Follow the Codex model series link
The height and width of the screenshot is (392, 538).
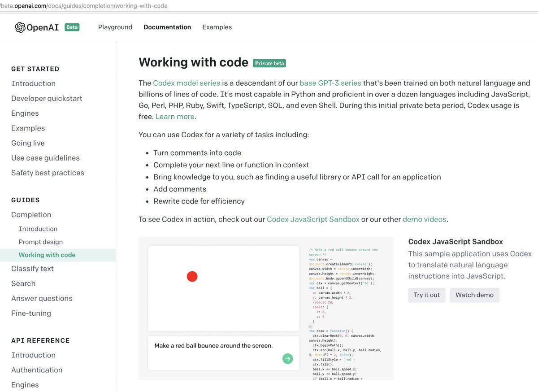187,83
